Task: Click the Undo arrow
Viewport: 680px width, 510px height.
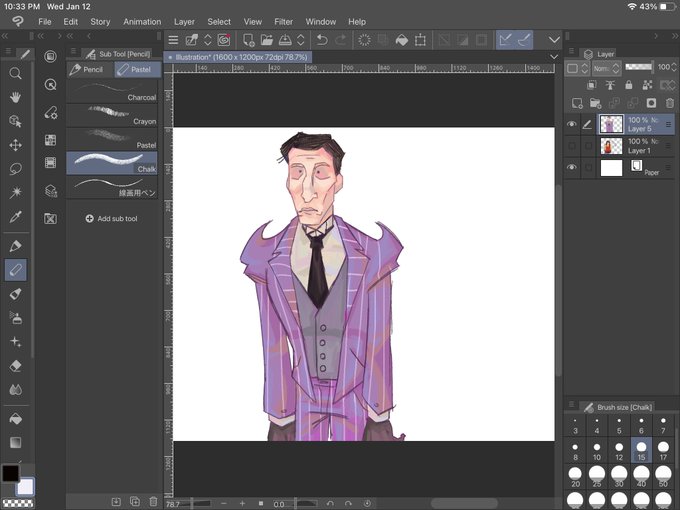Action: (322, 40)
